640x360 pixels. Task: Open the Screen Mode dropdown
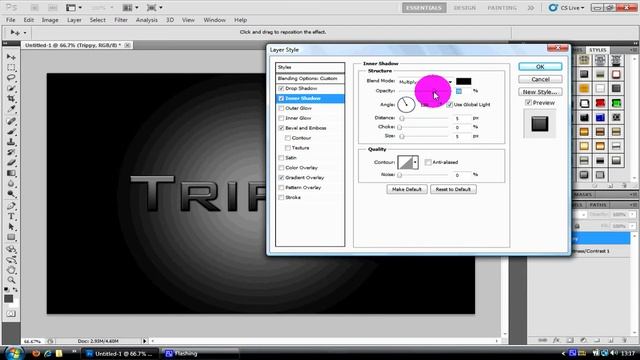tap(154, 8)
